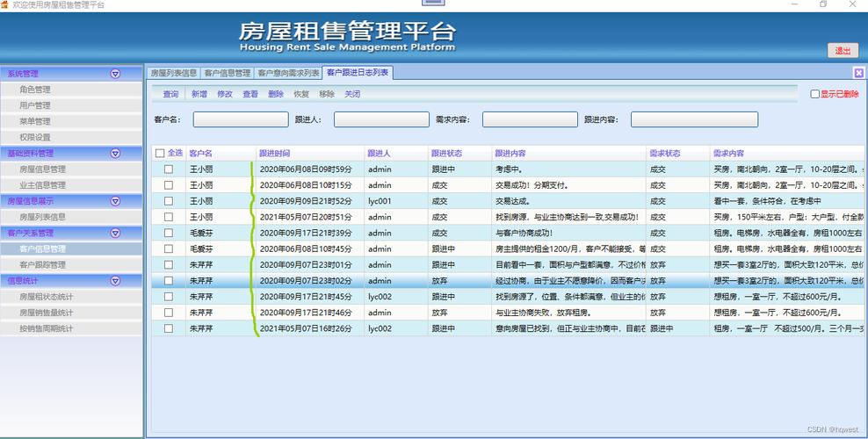Sort by 需求内容 column header

pyautogui.click(x=788, y=153)
